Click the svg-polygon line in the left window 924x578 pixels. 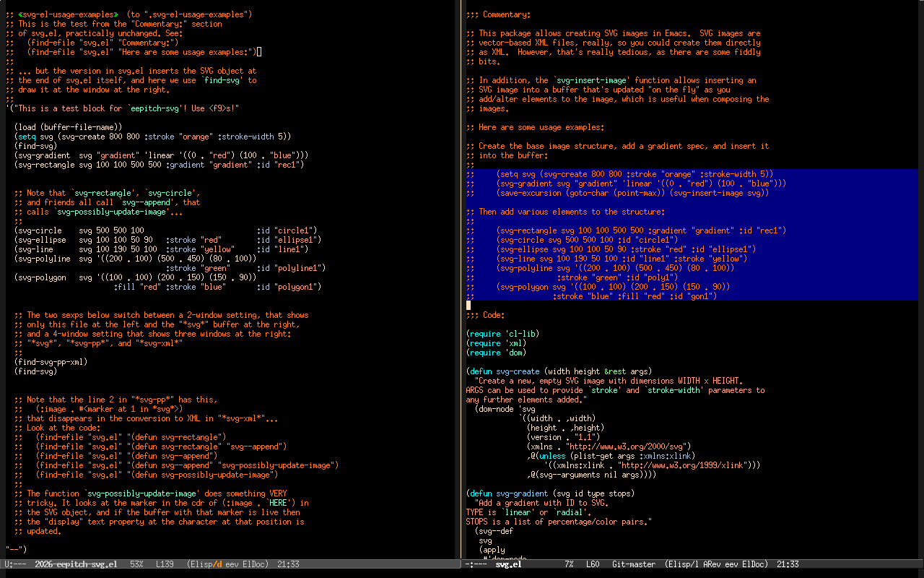[x=135, y=277]
